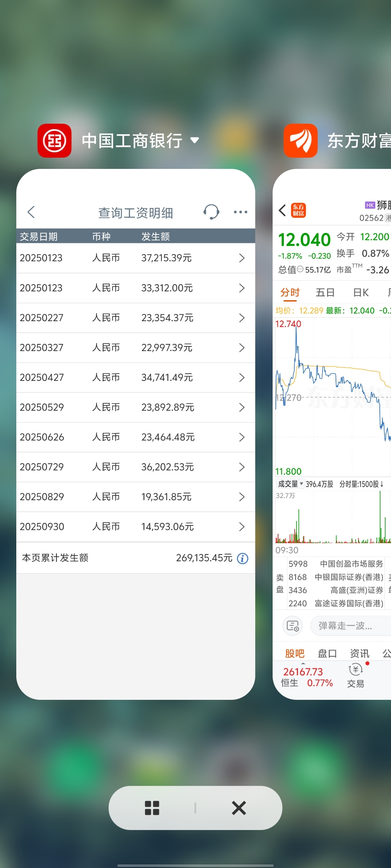Expand the 20250227 salary record chevron
This screenshot has height=868, width=391.
pos(242,318)
